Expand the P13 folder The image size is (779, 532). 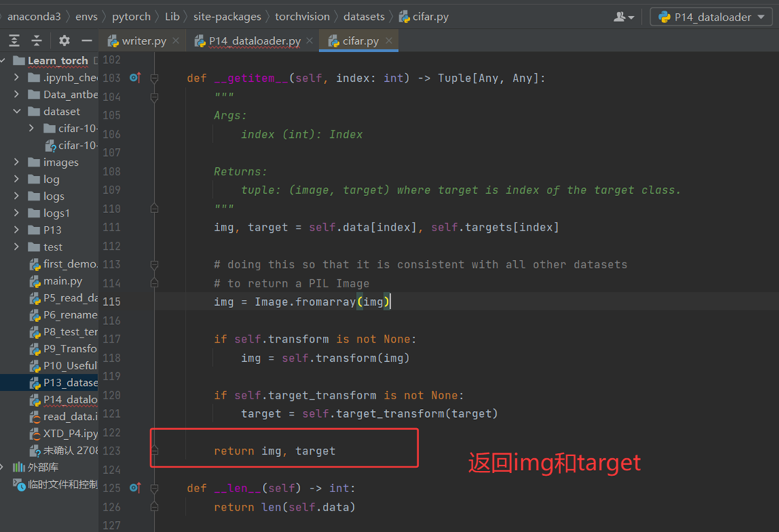pyautogui.click(x=16, y=229)
